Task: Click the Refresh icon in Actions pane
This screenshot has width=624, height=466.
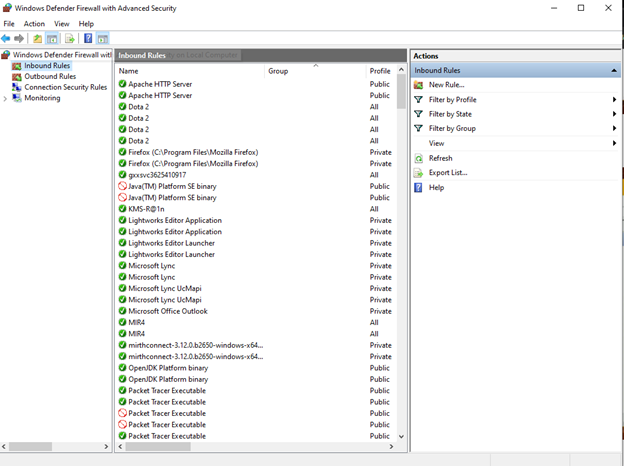Action: coord(418,158)
